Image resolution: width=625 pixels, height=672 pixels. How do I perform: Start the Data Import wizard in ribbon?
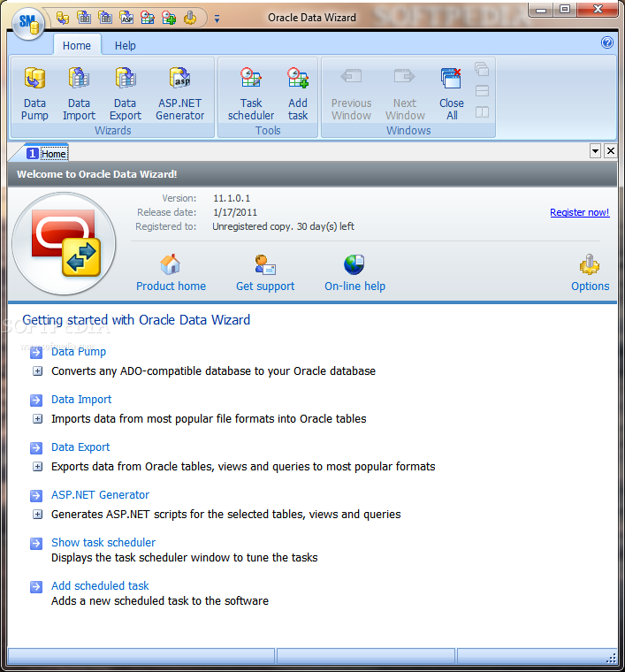pyautogui.click(x=79, y=94)
